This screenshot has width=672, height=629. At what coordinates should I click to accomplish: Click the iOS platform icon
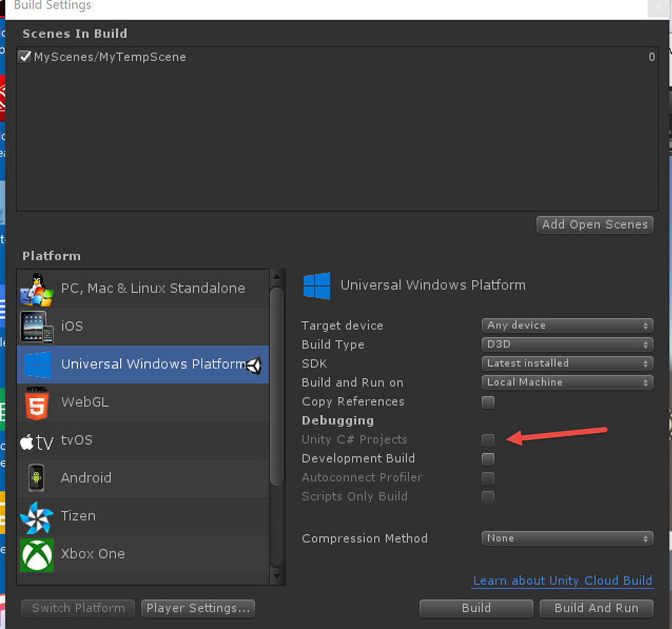[36, 326]
